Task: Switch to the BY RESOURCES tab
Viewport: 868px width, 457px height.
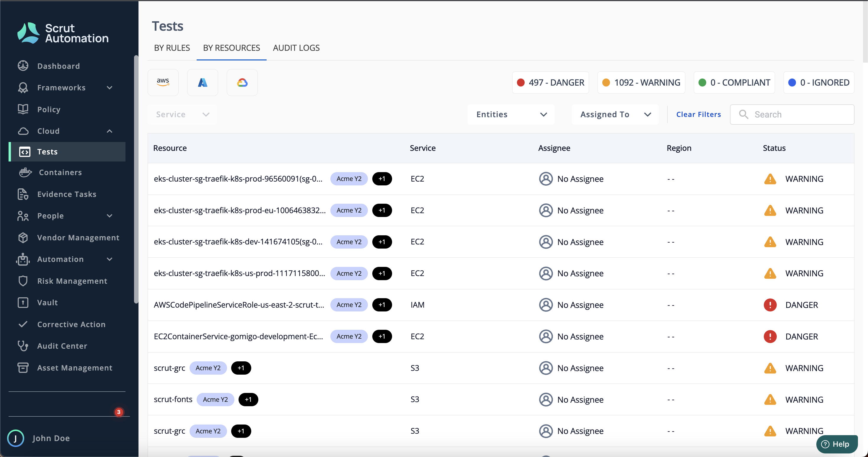Action: pos(231,48)
